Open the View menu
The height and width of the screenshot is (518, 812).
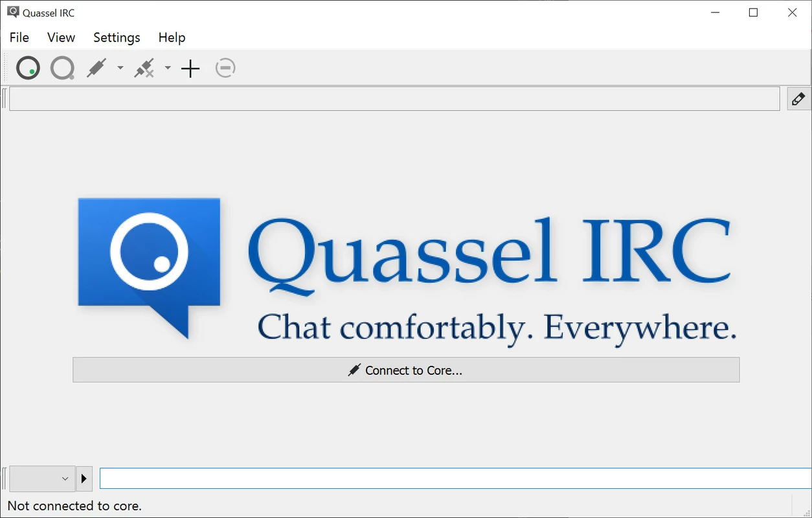(x=62, y=38)
